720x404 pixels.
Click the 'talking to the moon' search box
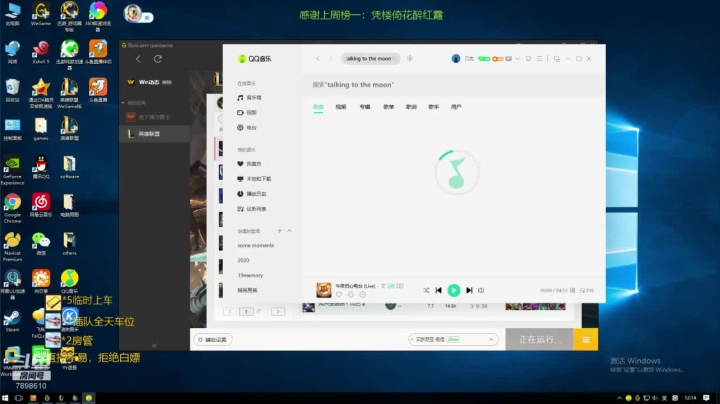[371, 59]
